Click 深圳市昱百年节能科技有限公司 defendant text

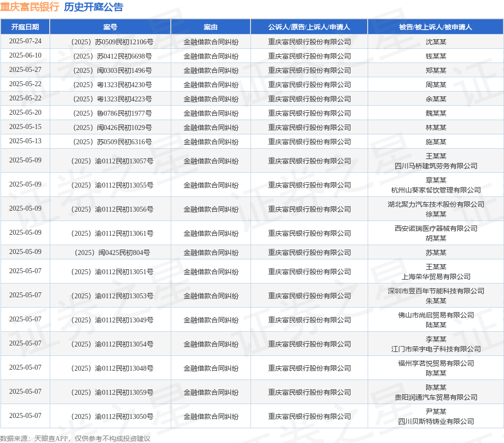(x=436, y=291)
